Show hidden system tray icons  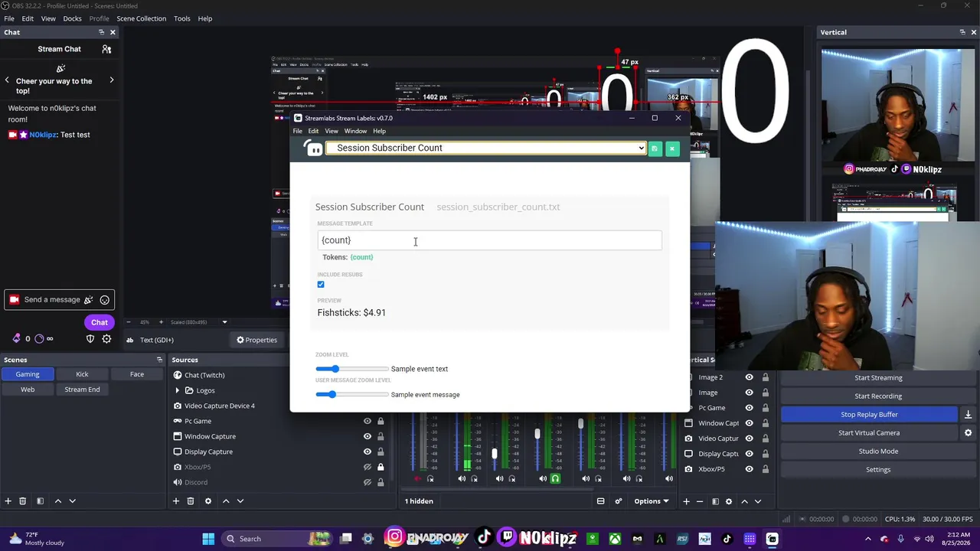point(868,539)
